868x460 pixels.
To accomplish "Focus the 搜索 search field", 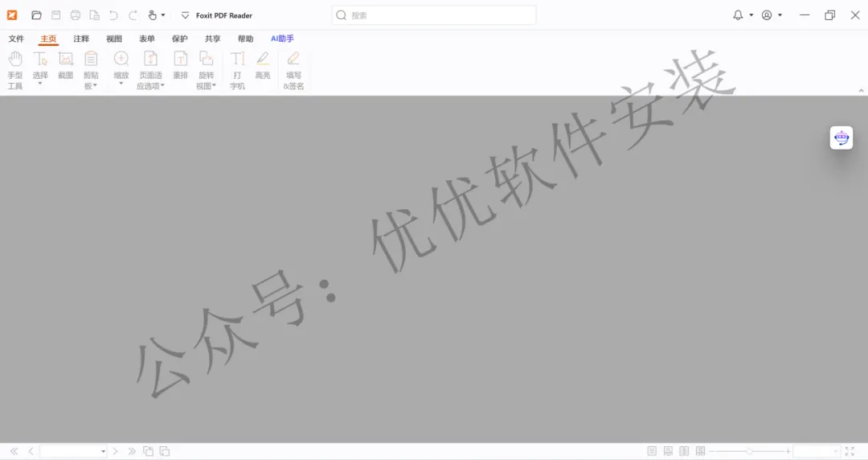I will coord(434,15).
